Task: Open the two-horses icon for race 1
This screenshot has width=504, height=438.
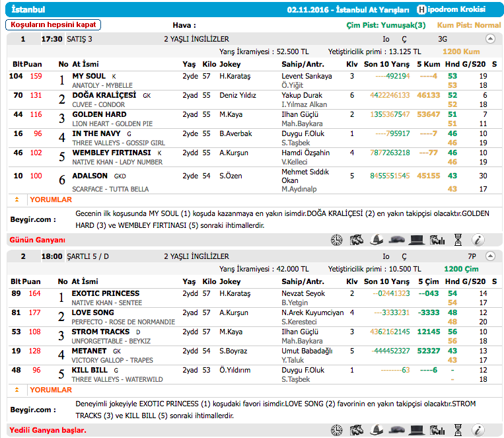Action: (357, 240)
